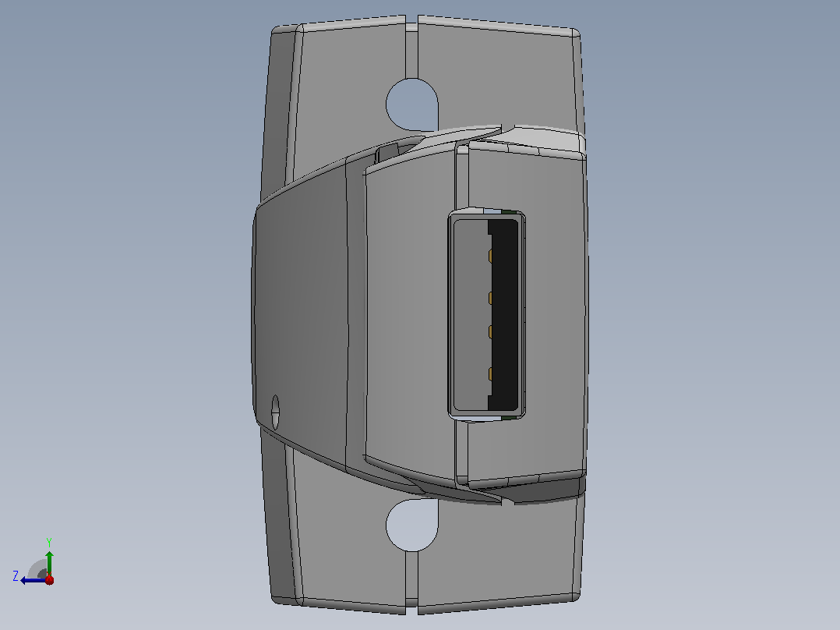Select the bottom gold contact pin
Image resolution: width=840 pixels, height=630 pixels.
(490, 374)
